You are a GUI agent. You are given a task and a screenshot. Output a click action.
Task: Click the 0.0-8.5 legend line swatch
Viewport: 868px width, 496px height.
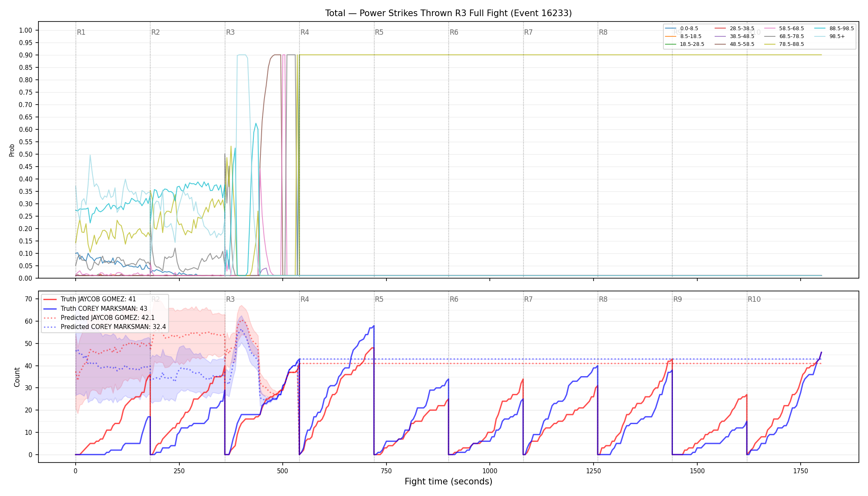click(671, 29)
